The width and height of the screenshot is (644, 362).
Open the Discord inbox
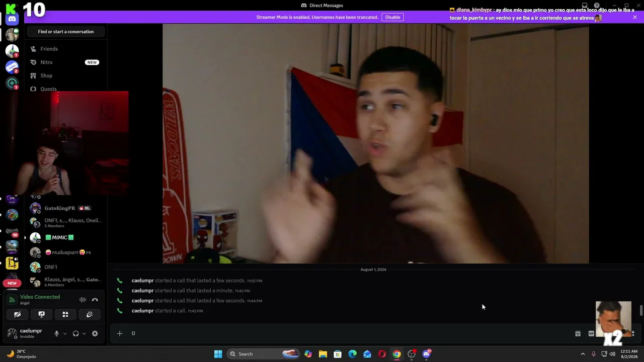pyautogui.click(x=585, y=6)
